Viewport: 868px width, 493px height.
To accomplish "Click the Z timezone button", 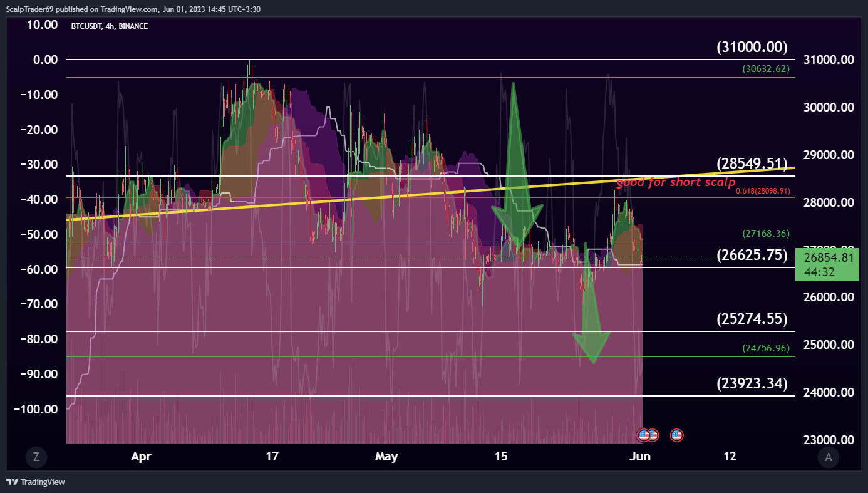I will pos(36,457).
